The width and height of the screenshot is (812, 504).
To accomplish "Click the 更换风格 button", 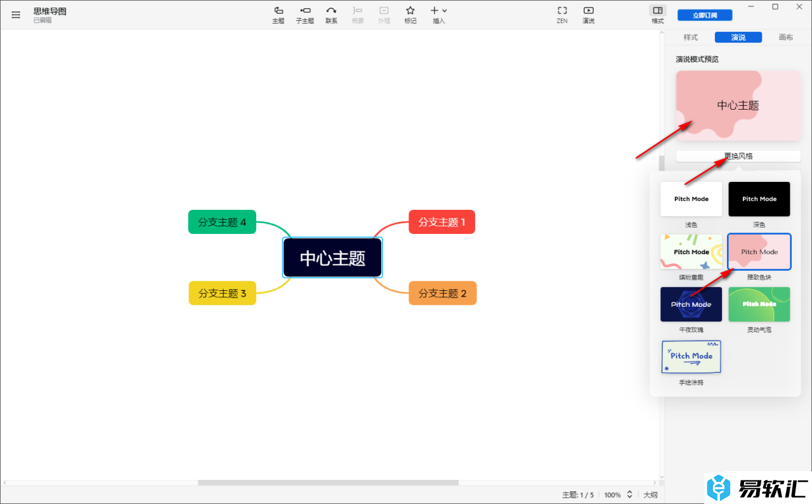I will click(738, 156).
